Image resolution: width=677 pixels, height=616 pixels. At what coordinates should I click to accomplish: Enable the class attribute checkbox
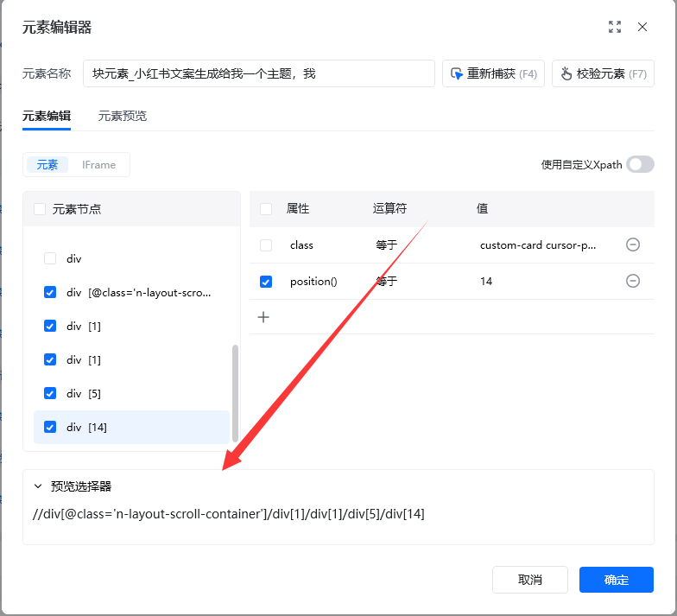click(266, 245)
